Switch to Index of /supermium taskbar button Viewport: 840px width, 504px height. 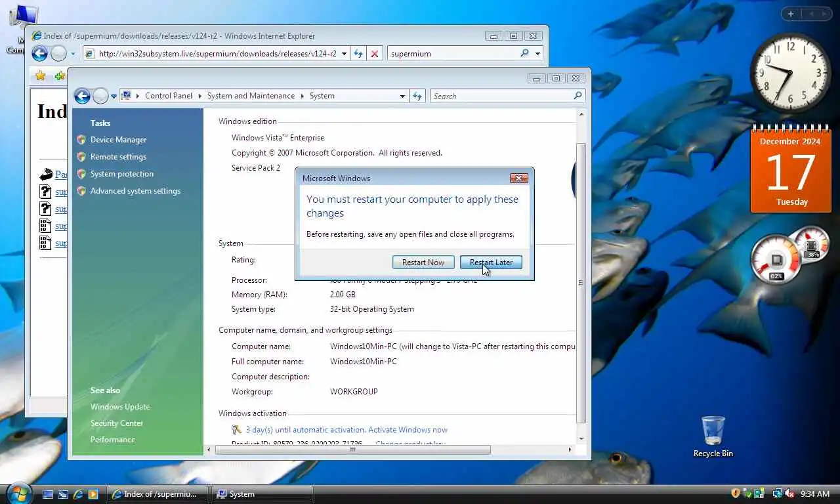(157, 494)
